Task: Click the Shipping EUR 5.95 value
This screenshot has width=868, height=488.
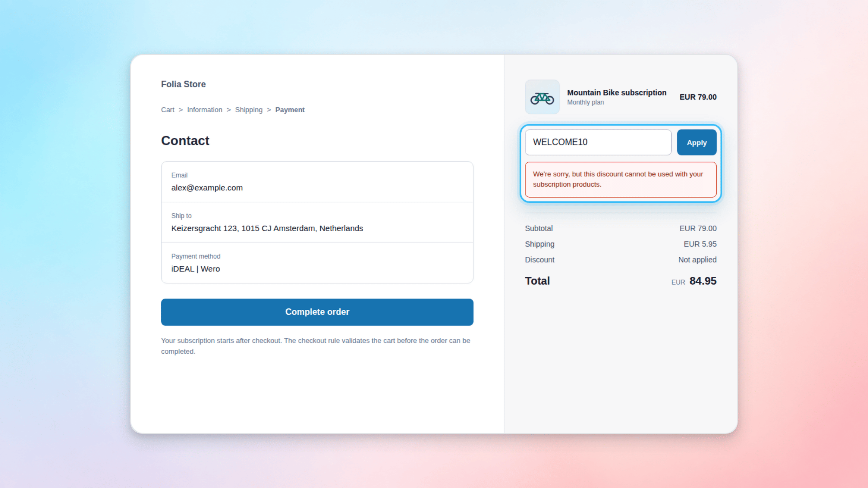Action: [700, 244]
